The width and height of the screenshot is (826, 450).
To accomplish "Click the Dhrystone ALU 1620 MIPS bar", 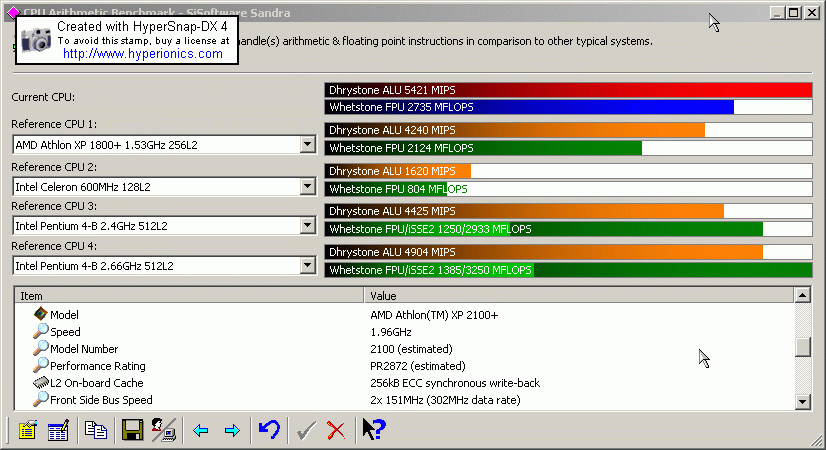I will tap(568, 171).
